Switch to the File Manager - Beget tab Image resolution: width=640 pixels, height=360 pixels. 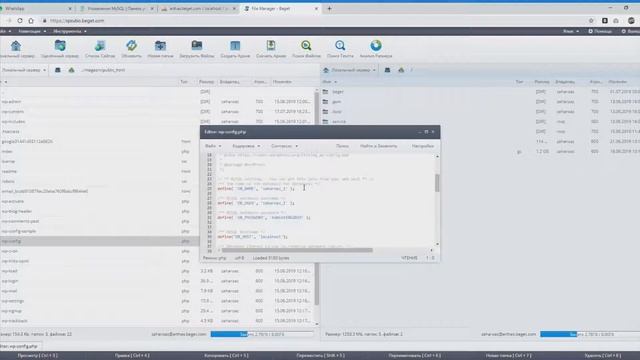[x=280, y=9]
